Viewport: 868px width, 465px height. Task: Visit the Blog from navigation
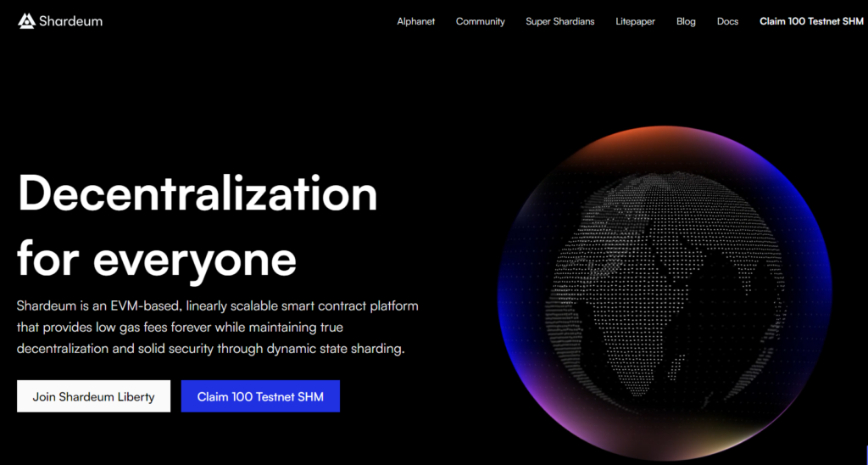[x=686, y=21]
